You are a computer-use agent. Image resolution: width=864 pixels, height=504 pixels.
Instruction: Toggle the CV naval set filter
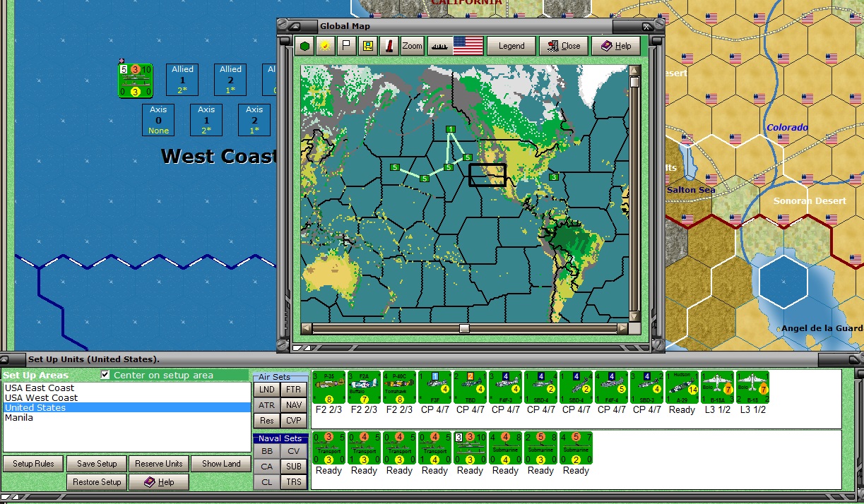294,450
